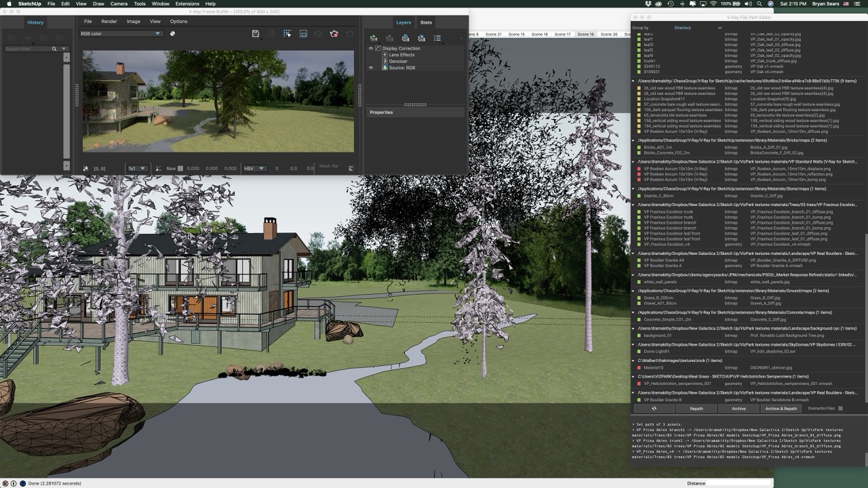The width and height of the screenshot is (868, 488).
Task: Click the History panel vertical scrollbar
Action: (x=66, y=112)
